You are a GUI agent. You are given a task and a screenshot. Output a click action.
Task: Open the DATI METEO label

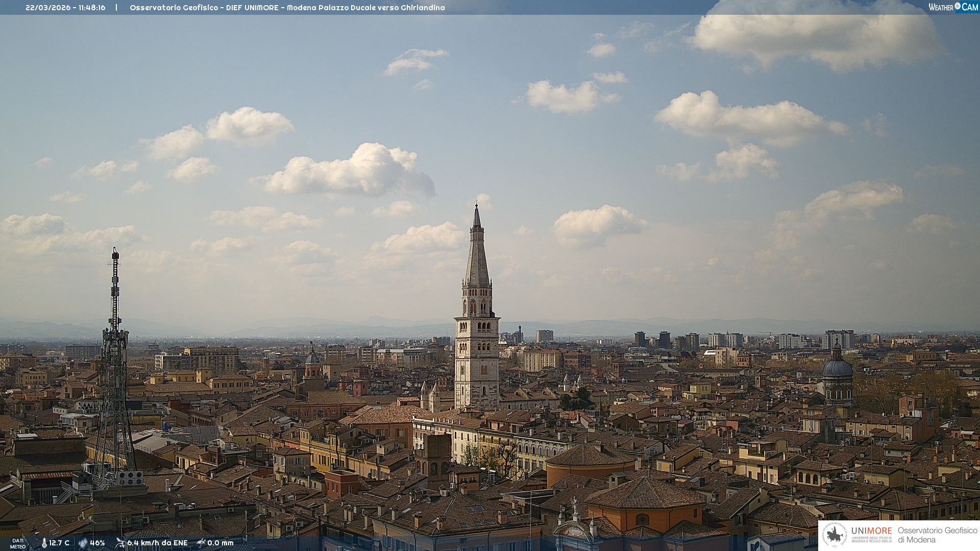(18, 543)
